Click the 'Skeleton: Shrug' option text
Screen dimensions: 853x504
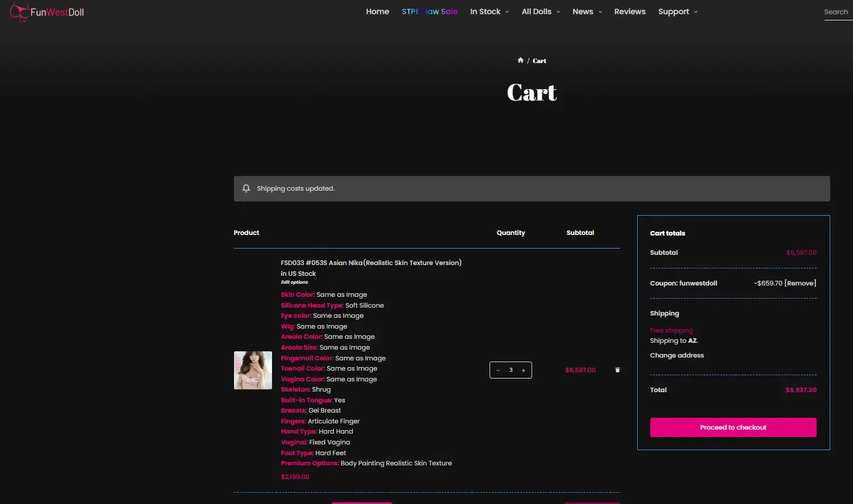[306, 389]
